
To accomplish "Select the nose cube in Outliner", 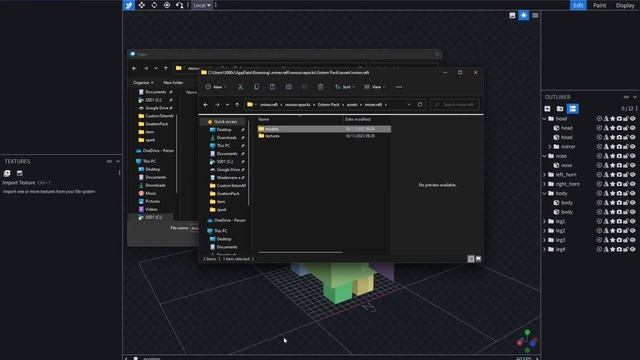I will coord(566,165).
